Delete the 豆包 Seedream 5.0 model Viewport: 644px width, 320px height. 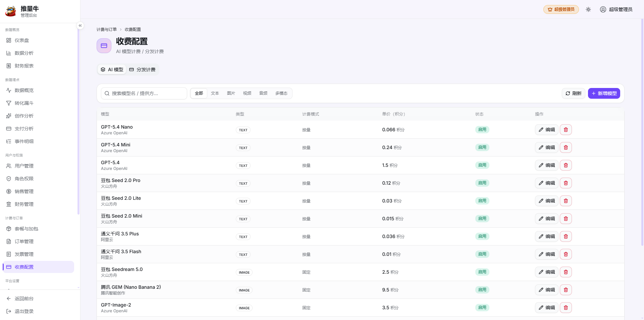566,272
